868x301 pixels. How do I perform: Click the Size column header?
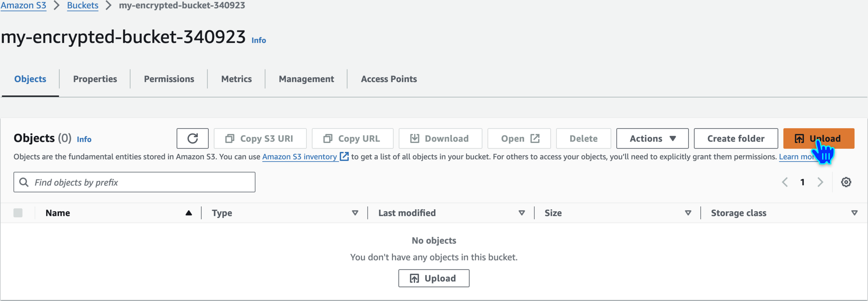coord(553,213)
